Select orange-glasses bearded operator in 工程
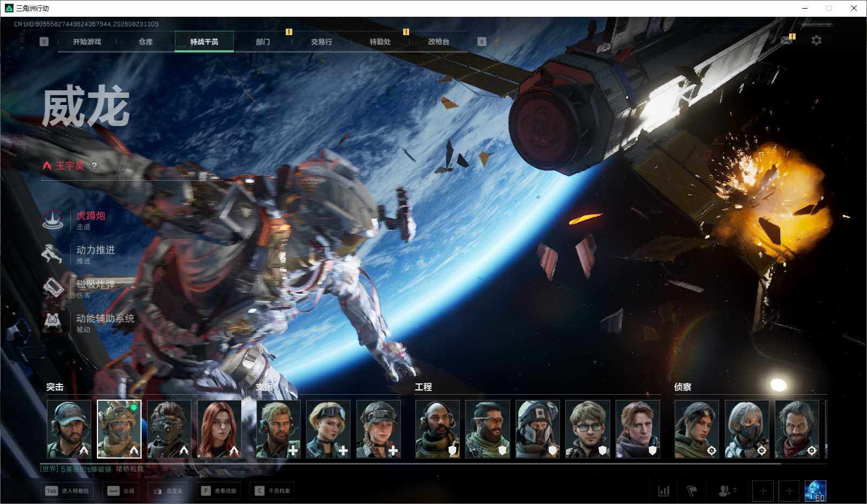This screenshot has width=867, height=504. point(487,429)
